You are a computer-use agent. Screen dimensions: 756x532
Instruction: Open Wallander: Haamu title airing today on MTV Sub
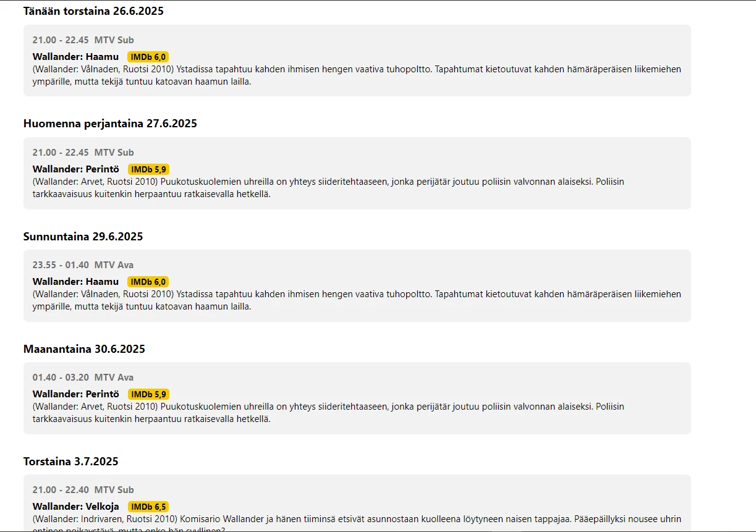click(75, 57)
